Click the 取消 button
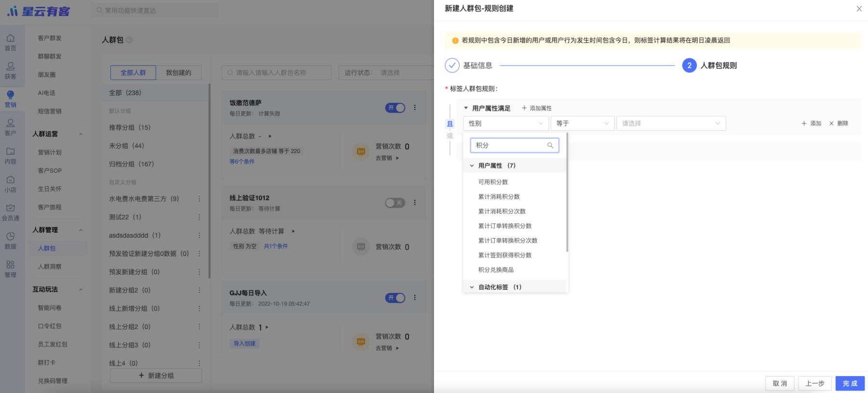Image resolution: width=868 pixels, height=393 pixels. click(x=780, y=383)
